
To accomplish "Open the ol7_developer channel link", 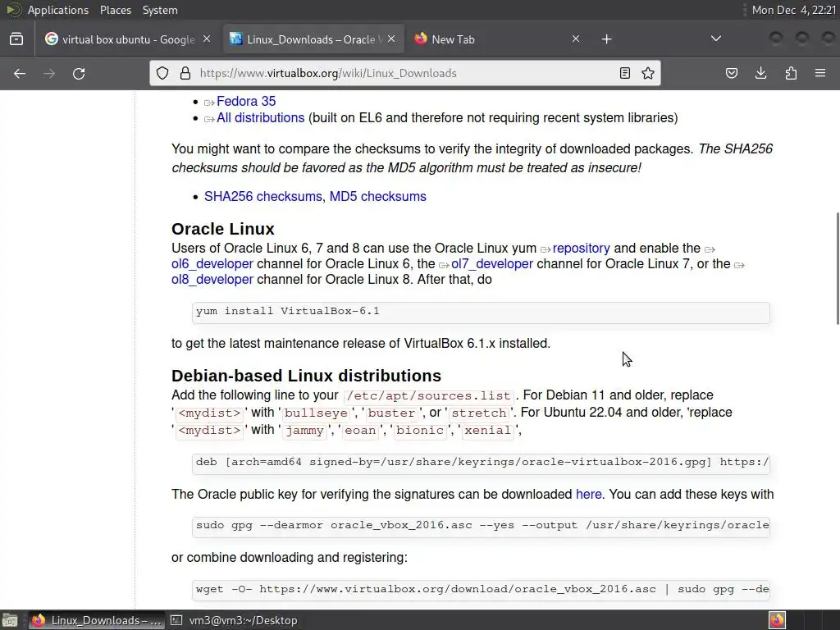I will 492,264.
